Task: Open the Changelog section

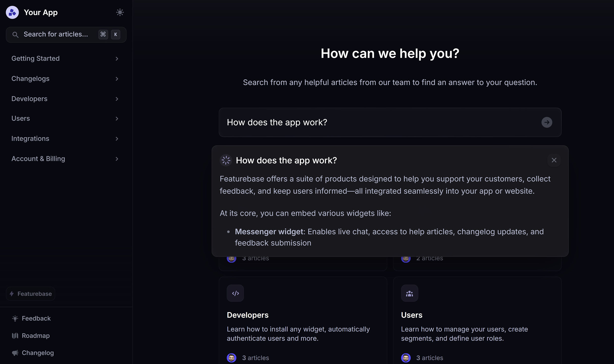Action: point(38,353)
